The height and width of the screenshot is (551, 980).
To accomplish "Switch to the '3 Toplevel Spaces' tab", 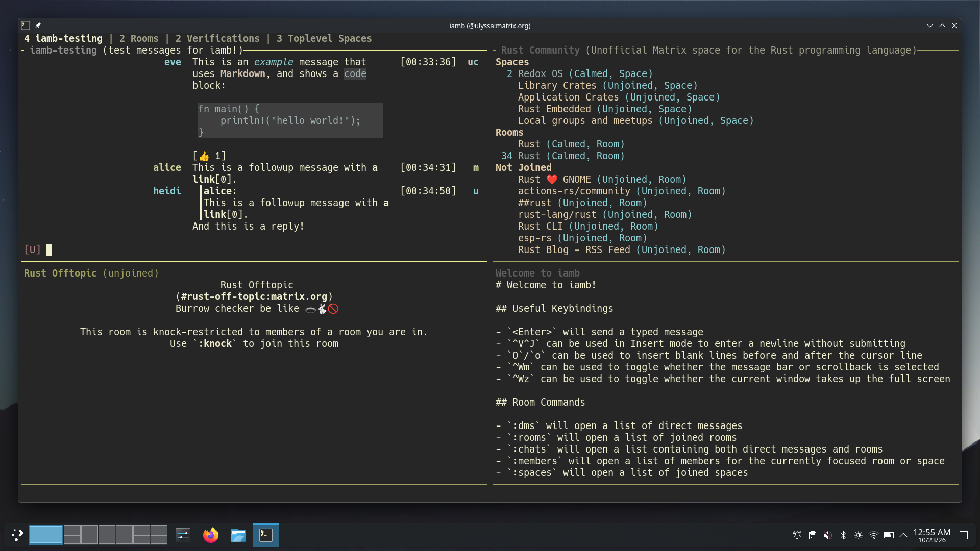I will 324,39.
